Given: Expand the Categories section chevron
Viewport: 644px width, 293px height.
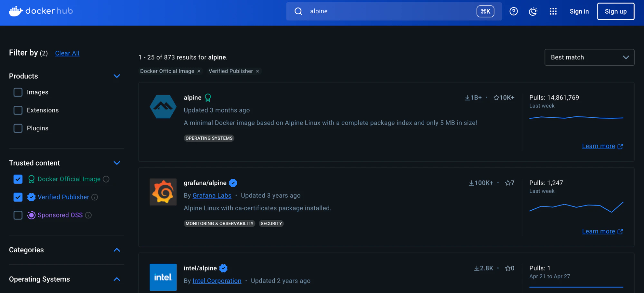Looking at the screenshot, I should tap(117, 250).
